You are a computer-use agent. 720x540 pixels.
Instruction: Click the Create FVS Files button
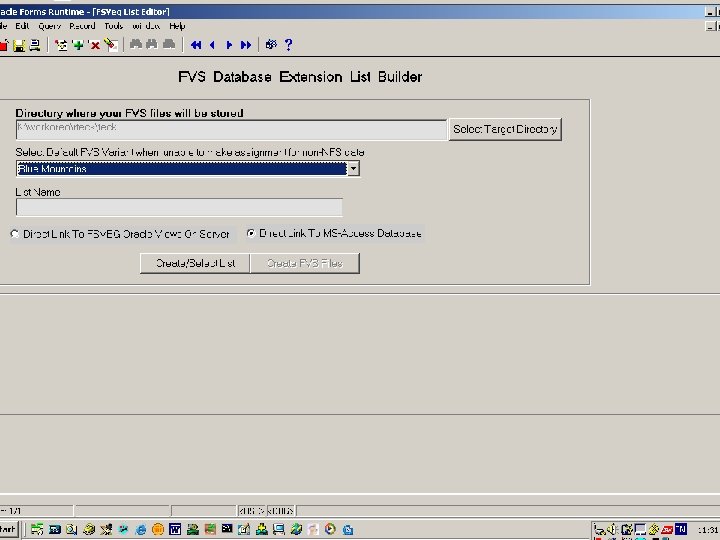[x=305, y=263]
